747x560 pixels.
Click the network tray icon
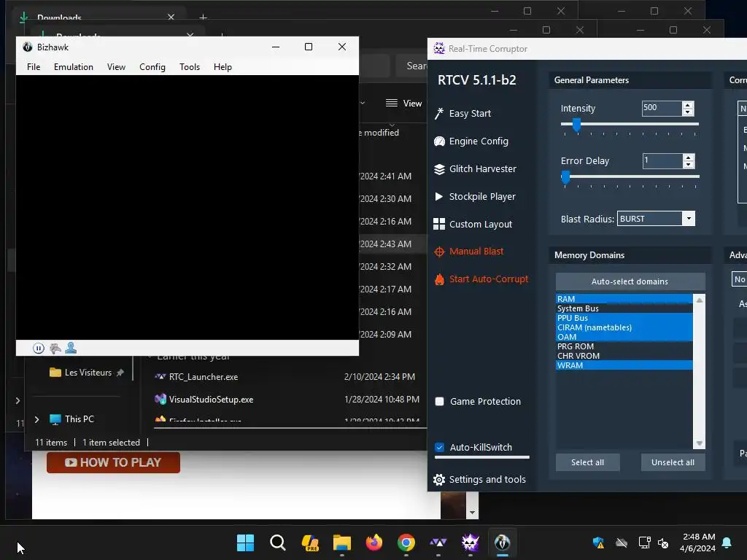[x=644, y=542]
